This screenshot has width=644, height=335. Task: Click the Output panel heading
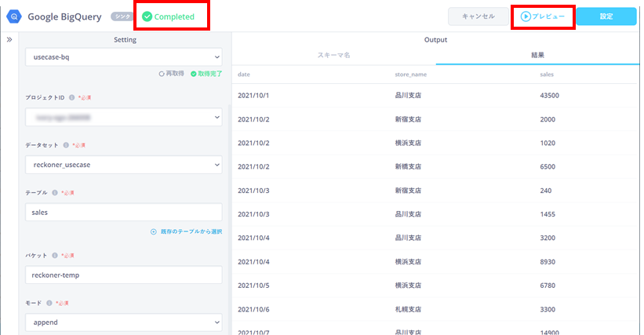[435, 40]
